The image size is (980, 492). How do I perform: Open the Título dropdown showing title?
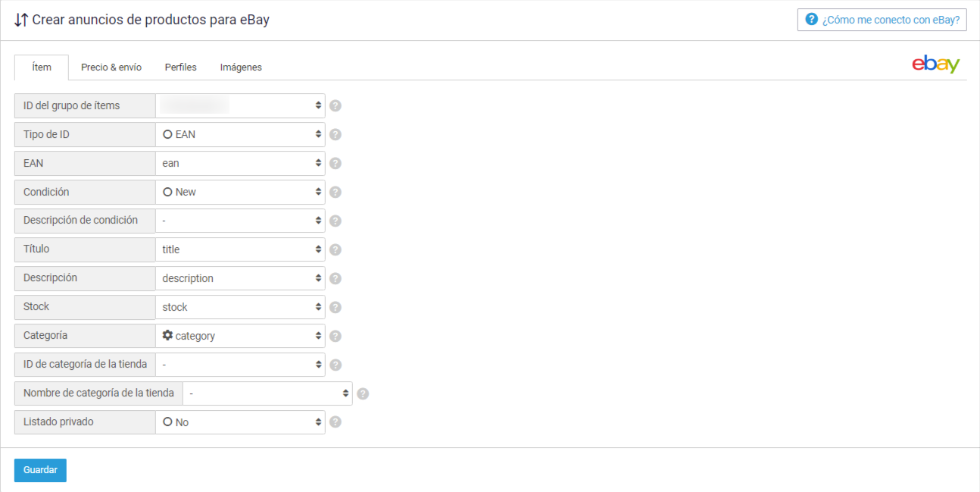pyautogui.click(x=240, y=249)
